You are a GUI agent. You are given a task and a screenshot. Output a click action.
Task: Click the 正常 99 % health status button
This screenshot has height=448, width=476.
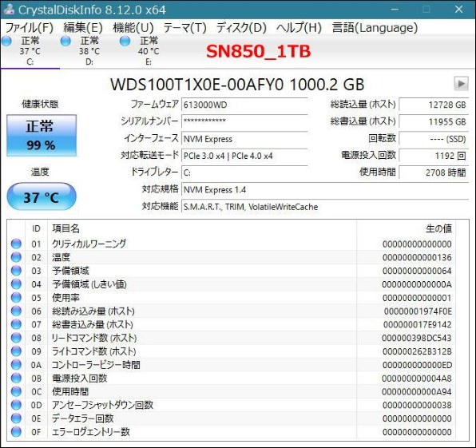point(42,136)
